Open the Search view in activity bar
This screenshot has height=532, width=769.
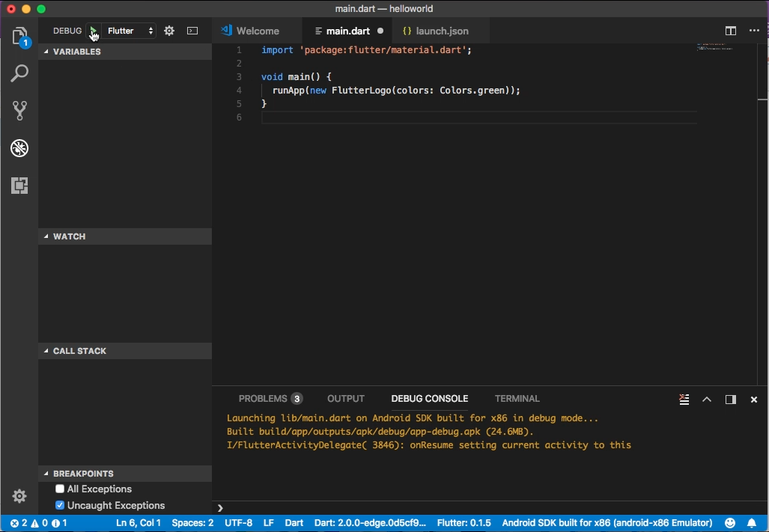click(x=19, y=73)
